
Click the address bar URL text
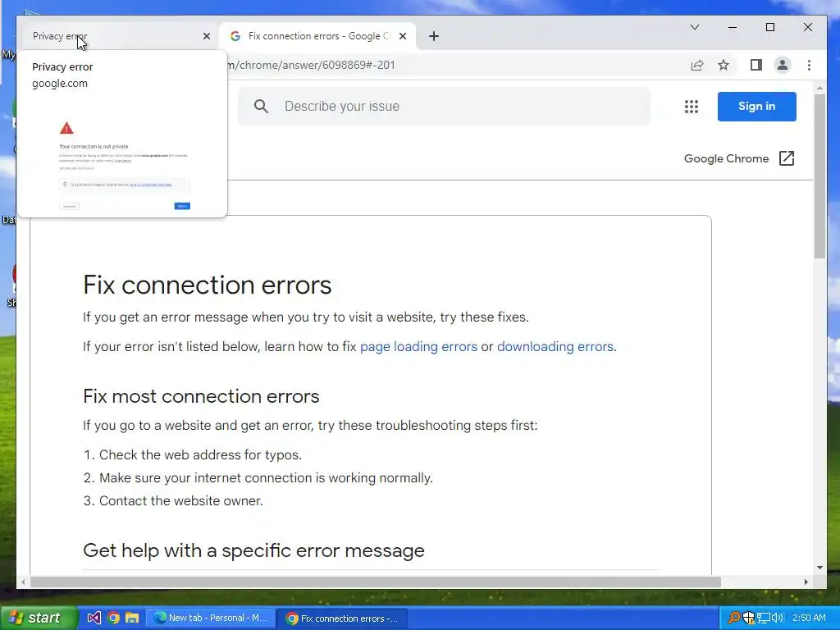[x=311, y=66]
